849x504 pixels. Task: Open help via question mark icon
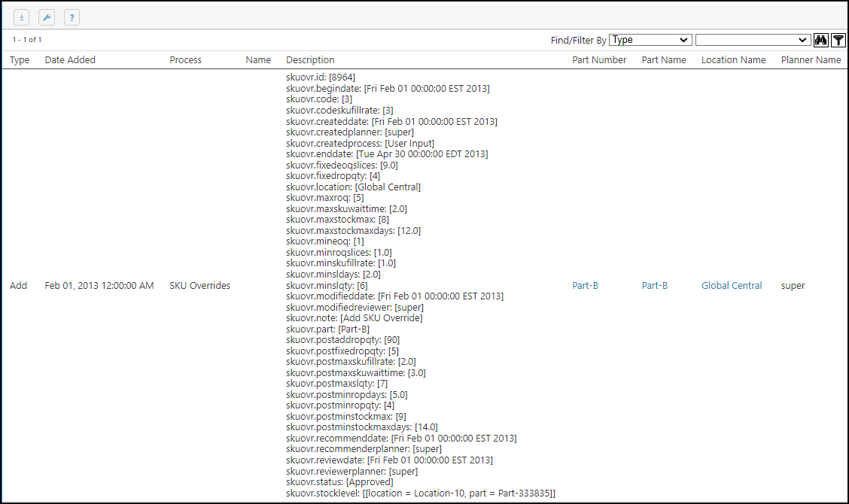(72, 17)
